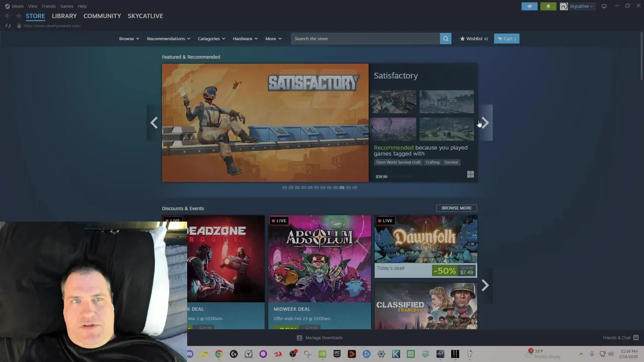Click the Steam logo in the menu bar
The width and height of the screenshot is (644, 362).
(x=7, y=6)
